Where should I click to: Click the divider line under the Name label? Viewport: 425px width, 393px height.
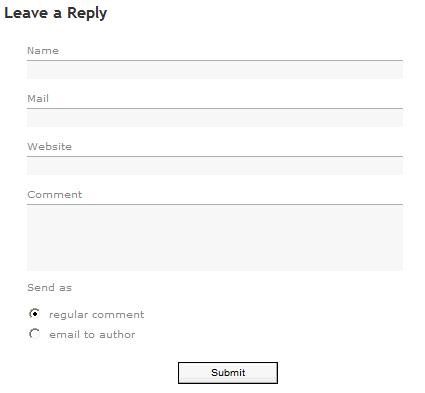(215, 60)
